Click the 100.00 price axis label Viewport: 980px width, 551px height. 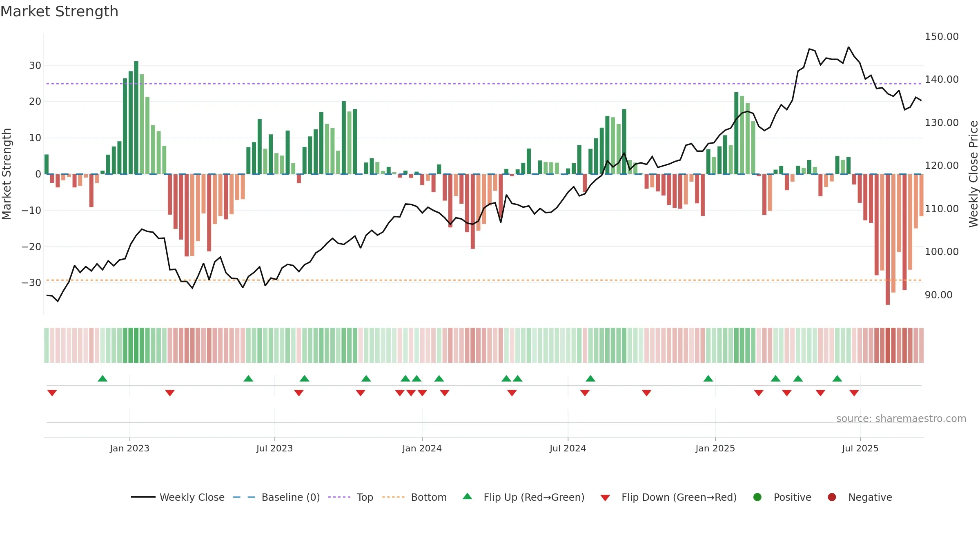click(x=942, y=252)
